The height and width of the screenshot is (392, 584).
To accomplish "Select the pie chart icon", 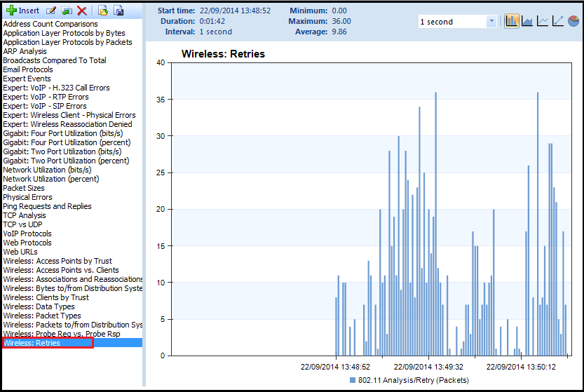I will point(573,21).
